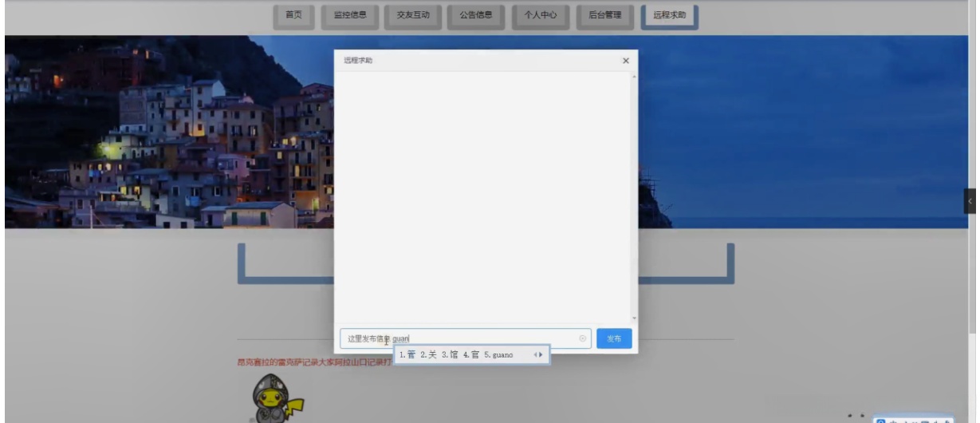The width and height of the screenshot is (980, 423).
Task: Expand the side panel arrow on right edge
Action: pyautogui.click(x=970, y=201)
